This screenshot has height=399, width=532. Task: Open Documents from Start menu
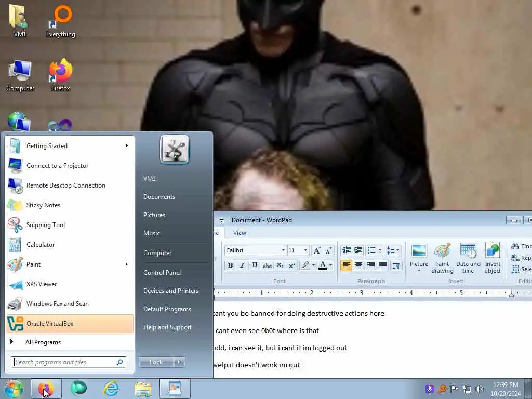tap(159, 197)
